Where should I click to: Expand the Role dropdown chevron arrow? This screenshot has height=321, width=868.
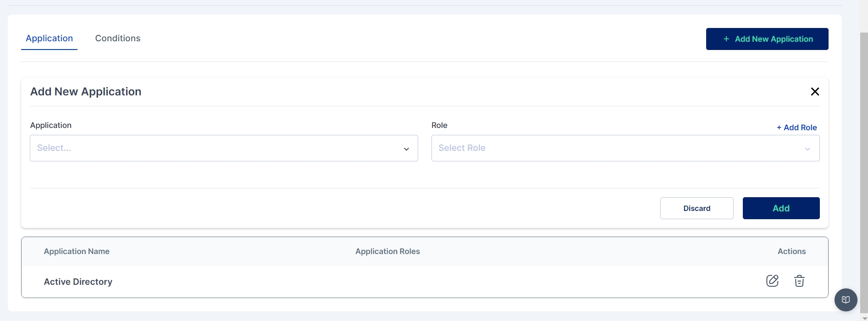pyautogui.click(x=807, y=149)
